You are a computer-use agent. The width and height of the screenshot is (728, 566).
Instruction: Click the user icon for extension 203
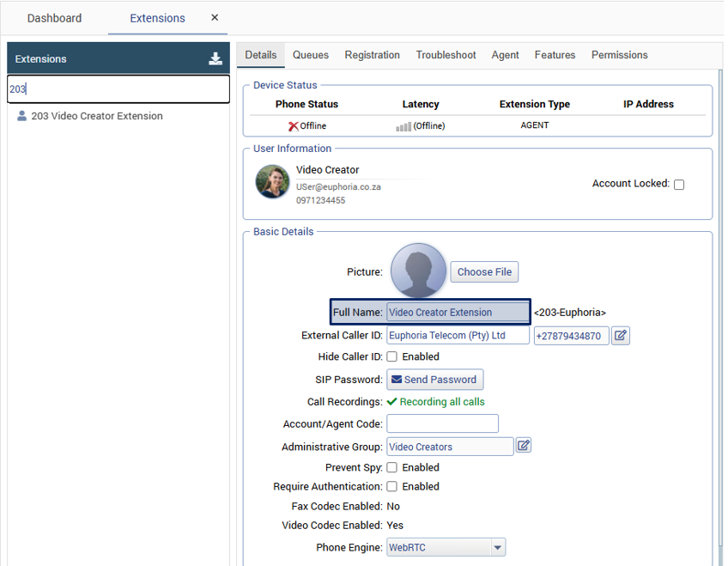point(21,116)
